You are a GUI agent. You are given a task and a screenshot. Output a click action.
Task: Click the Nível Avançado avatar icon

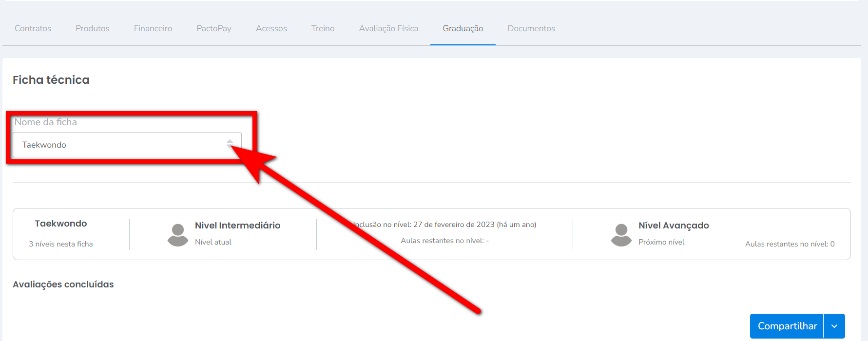pyautogui.click(x=621, y=235)
